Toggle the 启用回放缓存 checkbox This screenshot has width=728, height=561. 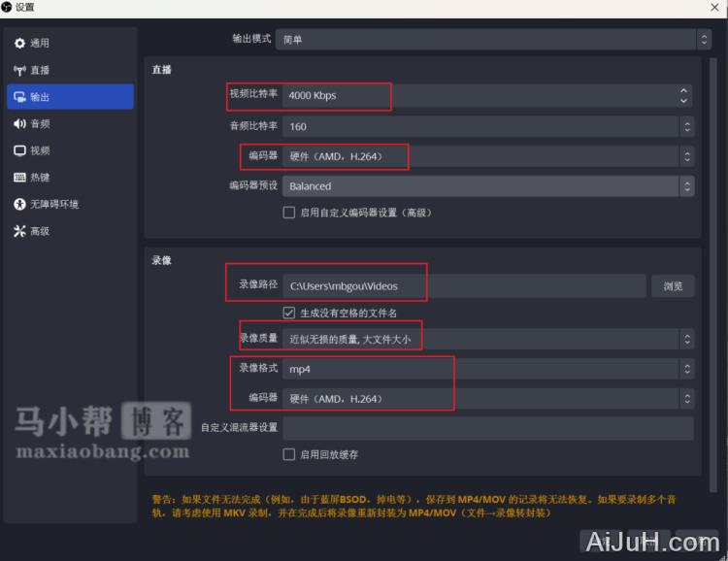click(x=288, y=454)
